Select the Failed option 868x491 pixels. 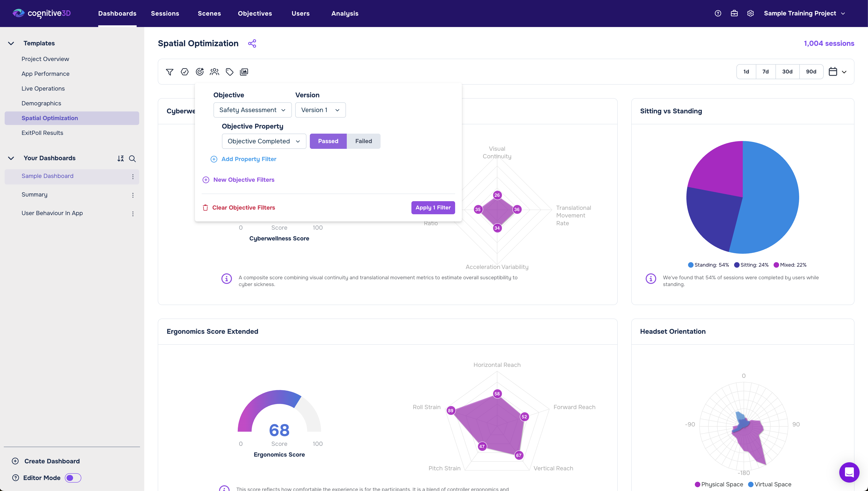pos(363,141)
